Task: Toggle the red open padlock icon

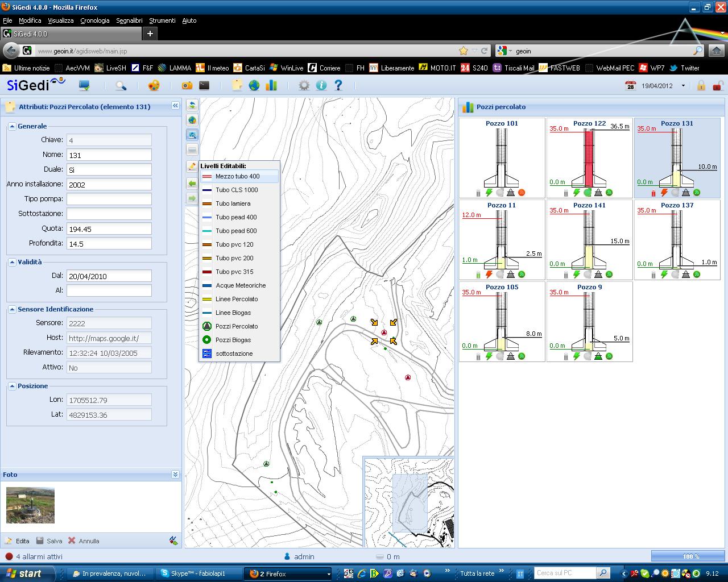Action: pos(718,86)
